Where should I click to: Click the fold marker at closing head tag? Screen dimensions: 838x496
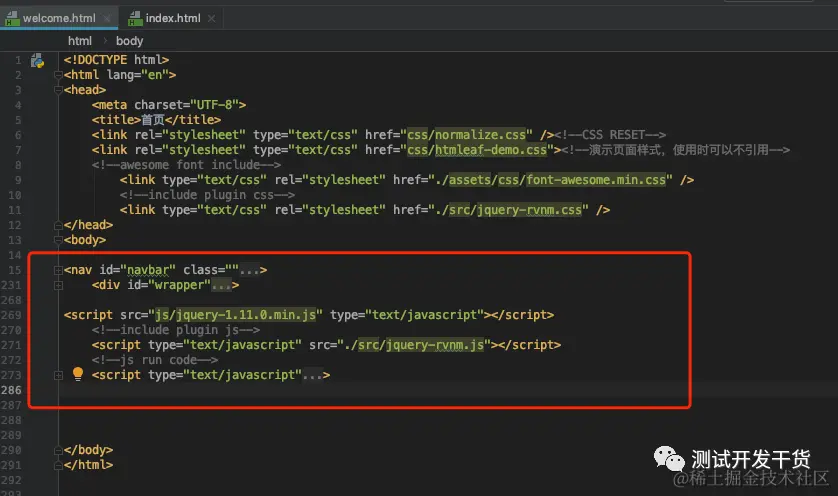58,225
